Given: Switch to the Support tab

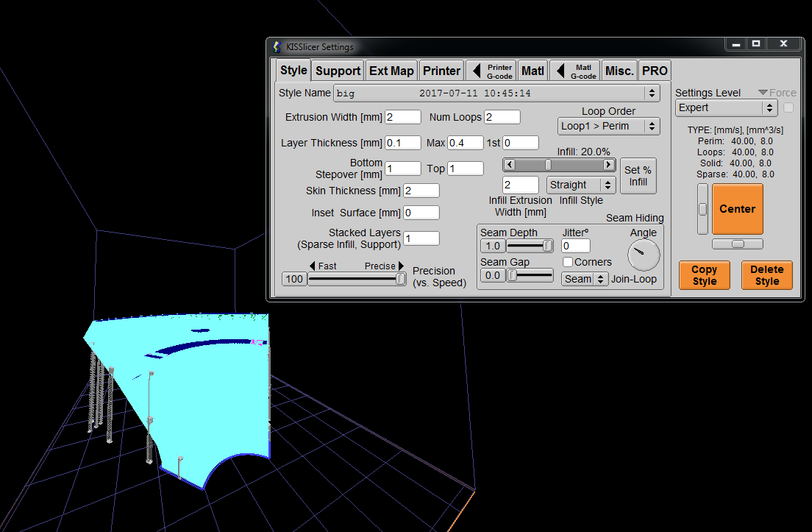Looking at the screenshot, I should pyautogui.click(x=338, y=71).
